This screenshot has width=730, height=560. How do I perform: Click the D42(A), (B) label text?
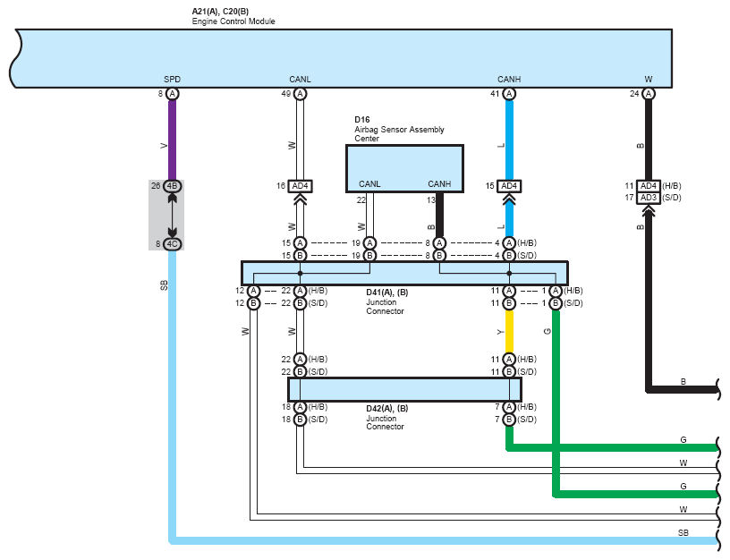pyautogui.click(x=386, y=408)
